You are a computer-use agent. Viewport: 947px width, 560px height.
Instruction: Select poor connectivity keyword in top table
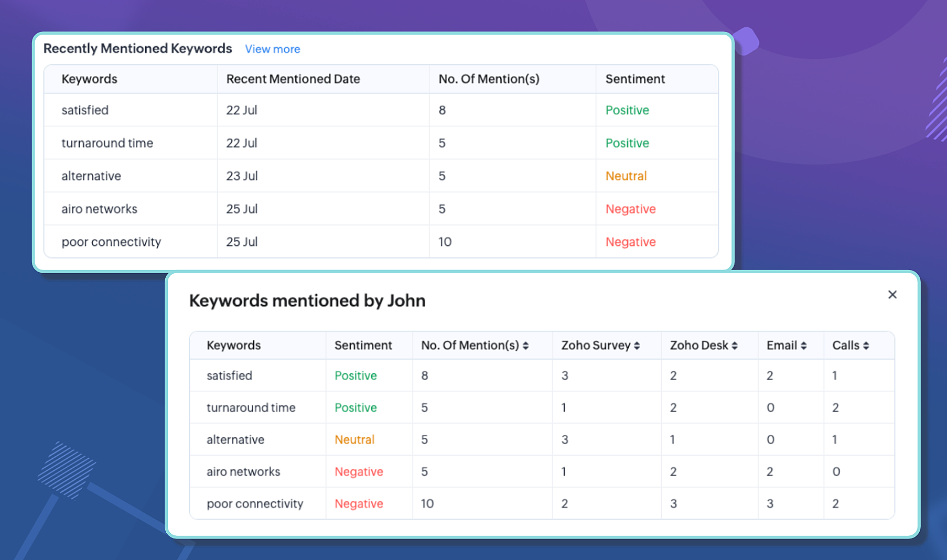pyautogui.click(x=111, y=242)
